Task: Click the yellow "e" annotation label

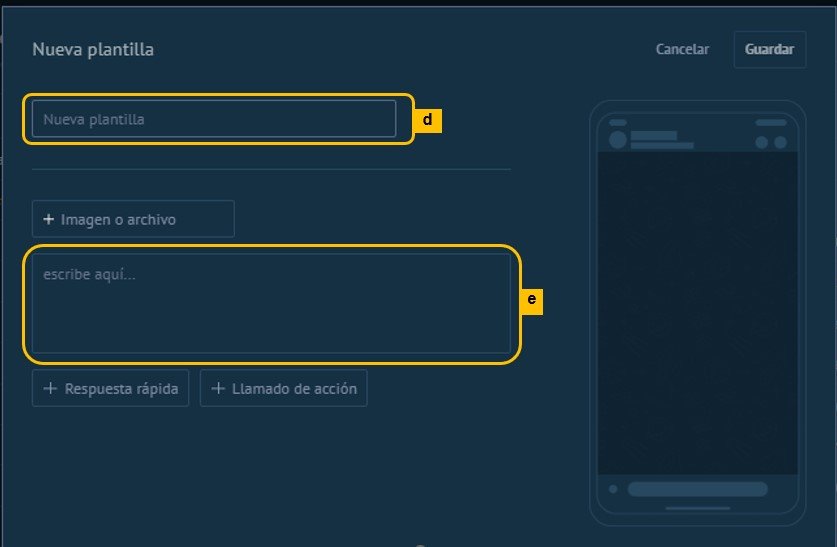Action: coord(531,299)
